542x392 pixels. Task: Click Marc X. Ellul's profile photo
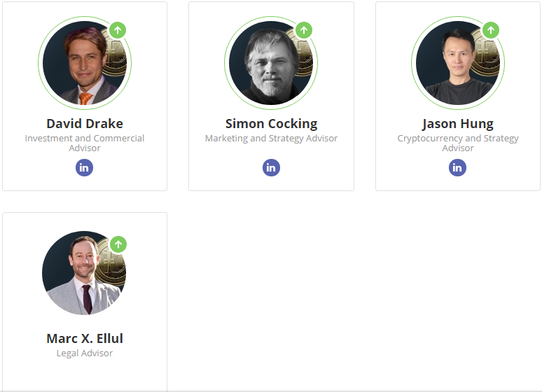click(84, 273)
